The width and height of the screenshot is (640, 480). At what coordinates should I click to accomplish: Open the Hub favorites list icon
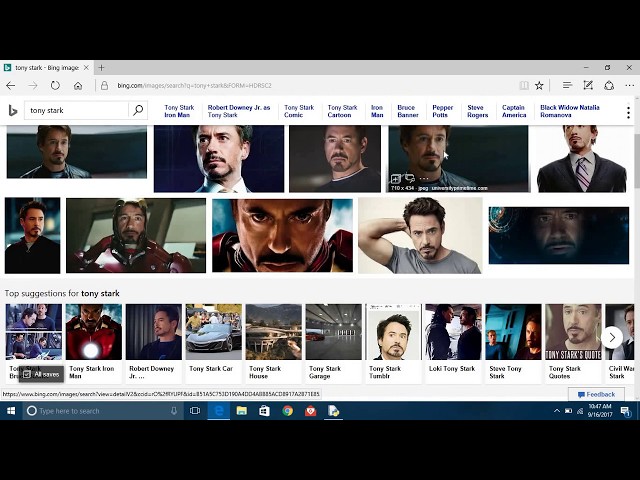pyautogui.click(x=567, y=85)
